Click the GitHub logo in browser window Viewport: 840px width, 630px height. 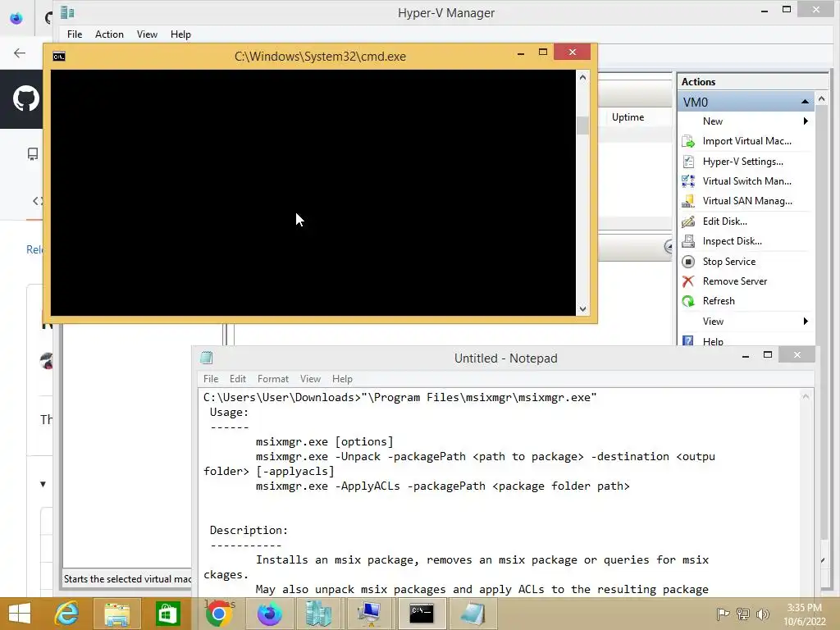click(25, 98)
